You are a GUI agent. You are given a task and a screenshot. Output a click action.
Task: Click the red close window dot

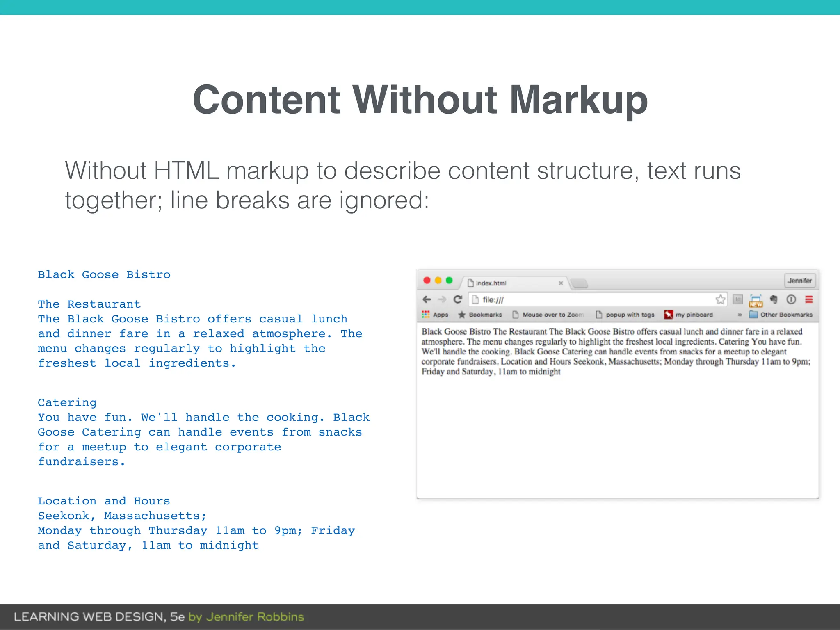pos(427,280)
